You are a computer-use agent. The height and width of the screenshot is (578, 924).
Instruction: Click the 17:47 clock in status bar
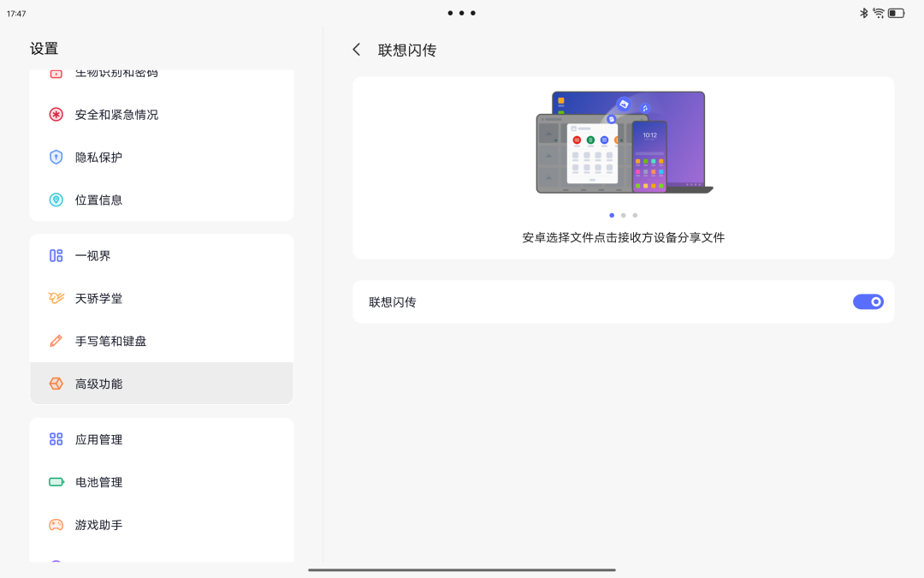[16, 14]
